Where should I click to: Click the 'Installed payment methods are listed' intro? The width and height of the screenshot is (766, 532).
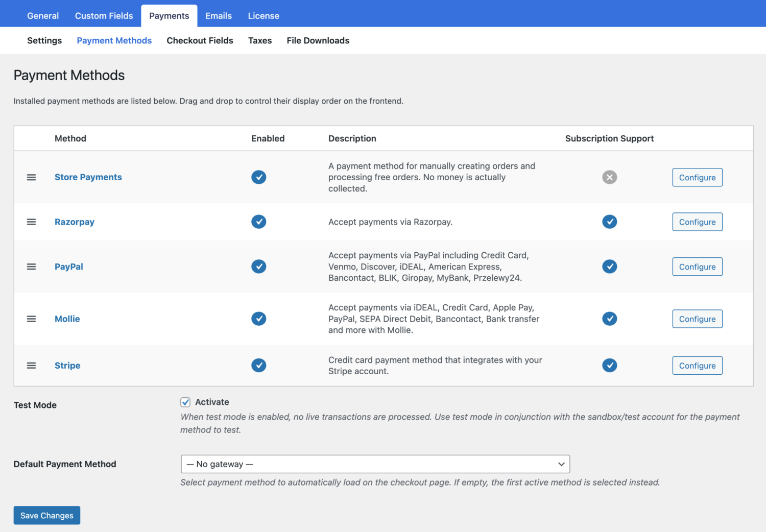click(x=208, y=101)
